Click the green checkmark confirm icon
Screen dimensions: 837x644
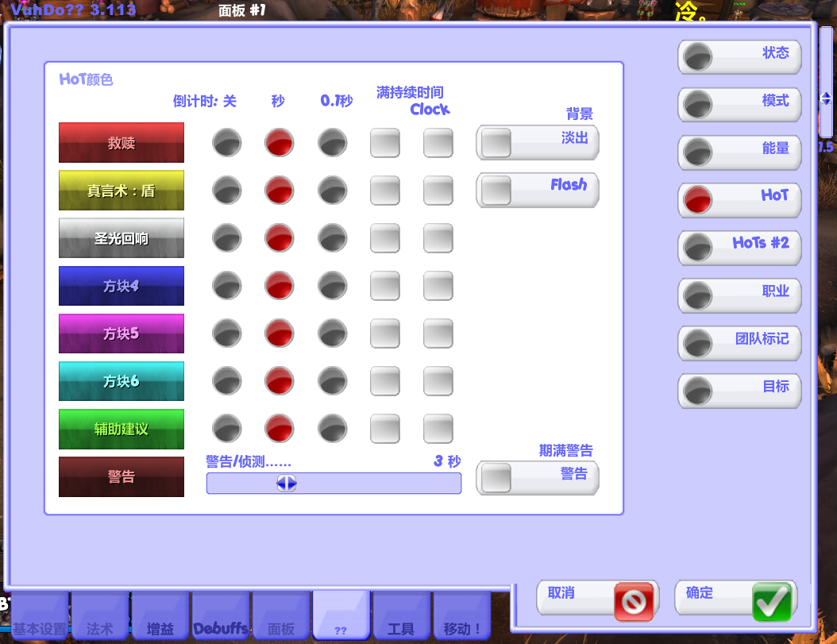click(771, 601)
